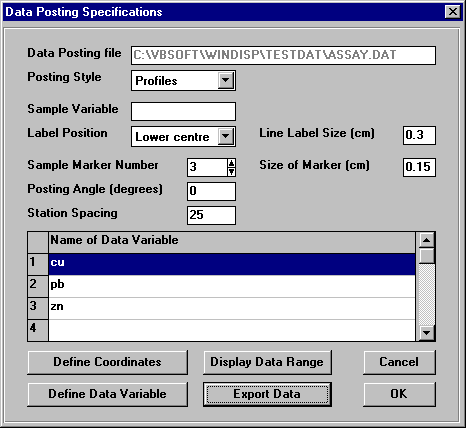Click the Station Spacing field
The image size is (466, 428).
point(211,215)
